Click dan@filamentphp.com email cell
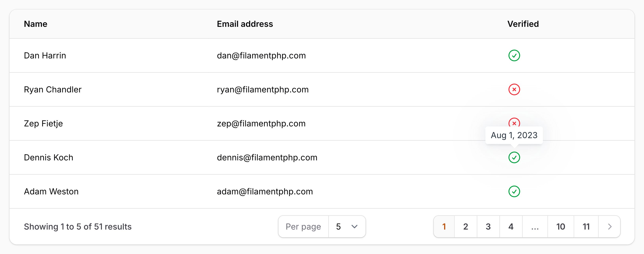Image resolution: width=644 pixels, height=254 pixels. tap(261, 55)
